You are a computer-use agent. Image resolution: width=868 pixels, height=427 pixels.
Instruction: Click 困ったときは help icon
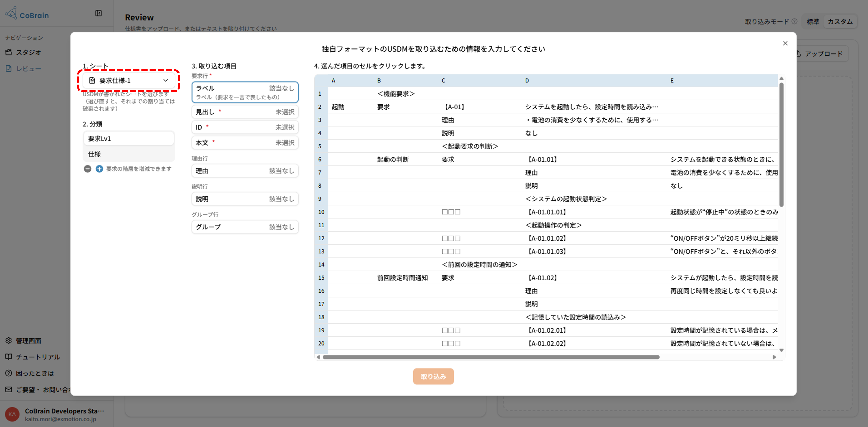pos(9,373)
